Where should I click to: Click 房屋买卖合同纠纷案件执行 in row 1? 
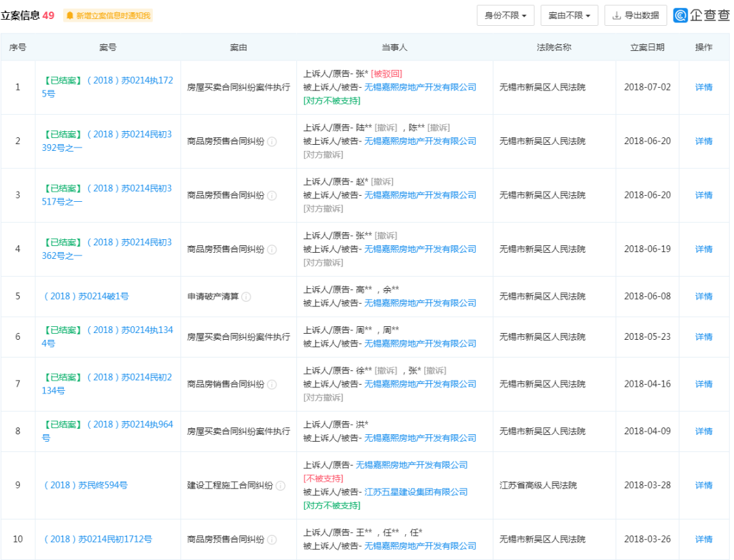(239, 87)
